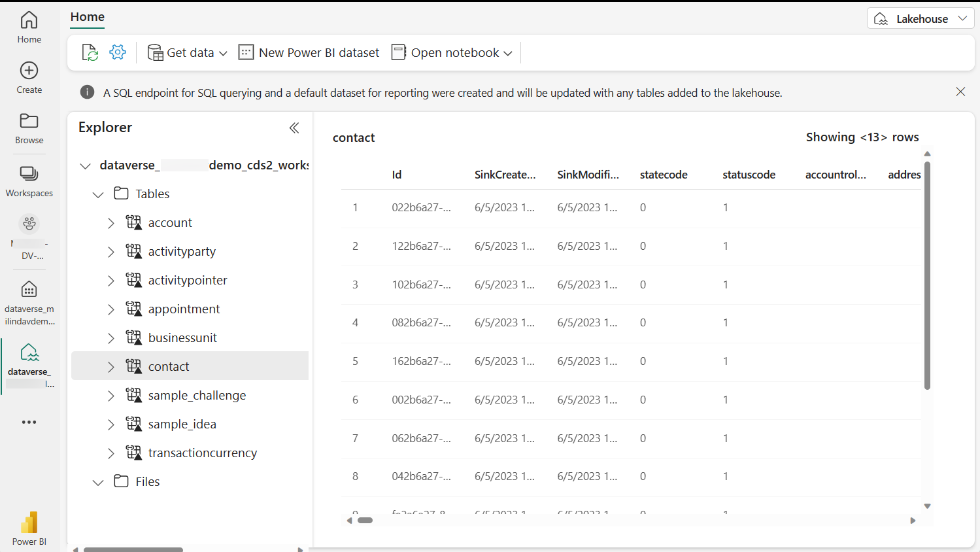
Task: Click the horizontal scrollbar thumb of the grid
Action: [365, 521]
